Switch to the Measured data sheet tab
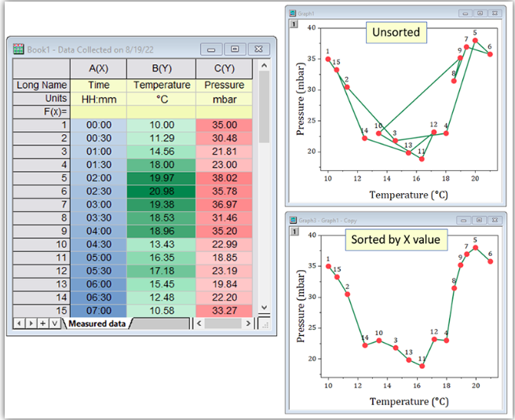This screenshot has width=515, height=420. tap(97, 323)
